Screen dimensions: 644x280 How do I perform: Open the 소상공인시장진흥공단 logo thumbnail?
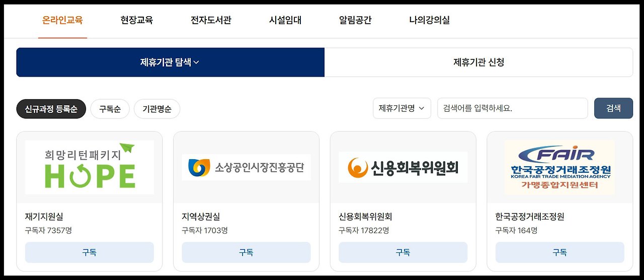click(x=246, y=167)
